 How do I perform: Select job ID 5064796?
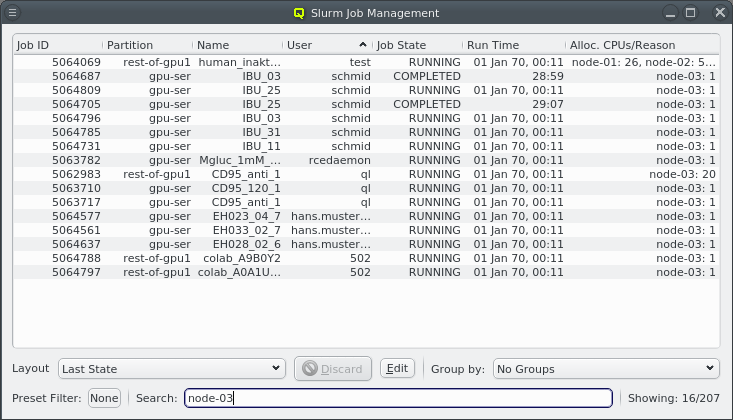[x=76, y=118]
